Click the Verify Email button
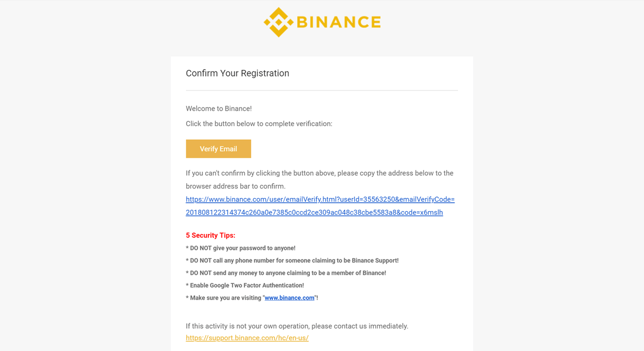The height and width of the screenshot is (351, 644). (218, 149)
